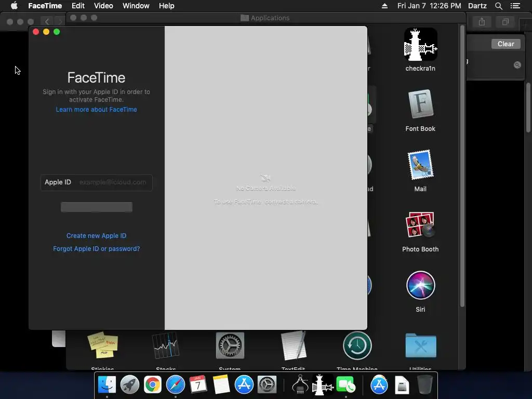The height and width of the screenshot is (399, 532).
Task: Launch Launchpad from the Dock
Action: (x=129, y=385)
